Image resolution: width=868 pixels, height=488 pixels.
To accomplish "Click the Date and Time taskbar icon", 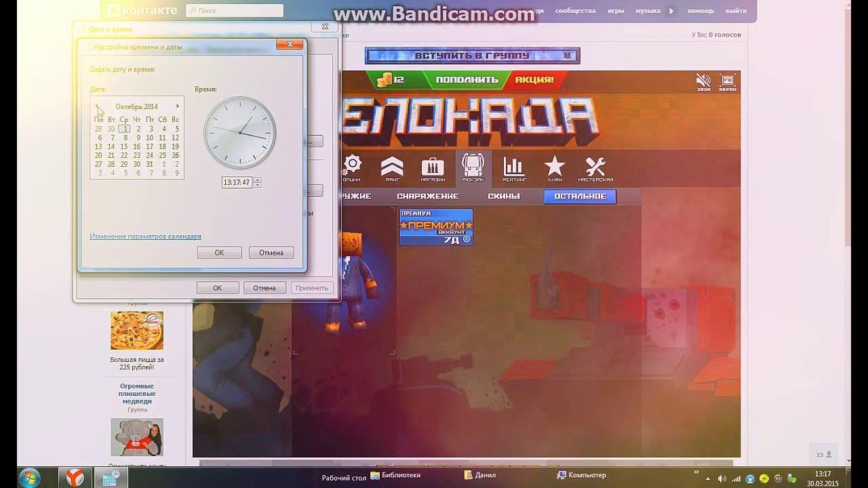I will [x=111, y=477].
